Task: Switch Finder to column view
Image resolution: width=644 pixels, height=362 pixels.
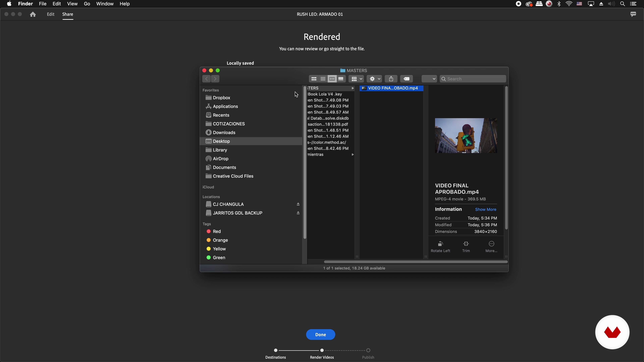Action: 332,79
